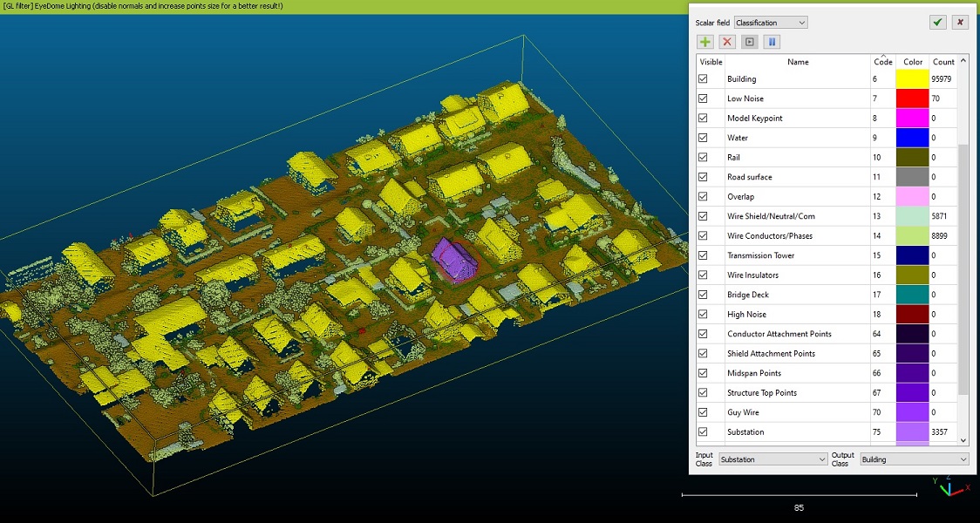Select the Wire Insulators name cell
The height and width of the screenshot is (523, 980).
coord(798,275)
